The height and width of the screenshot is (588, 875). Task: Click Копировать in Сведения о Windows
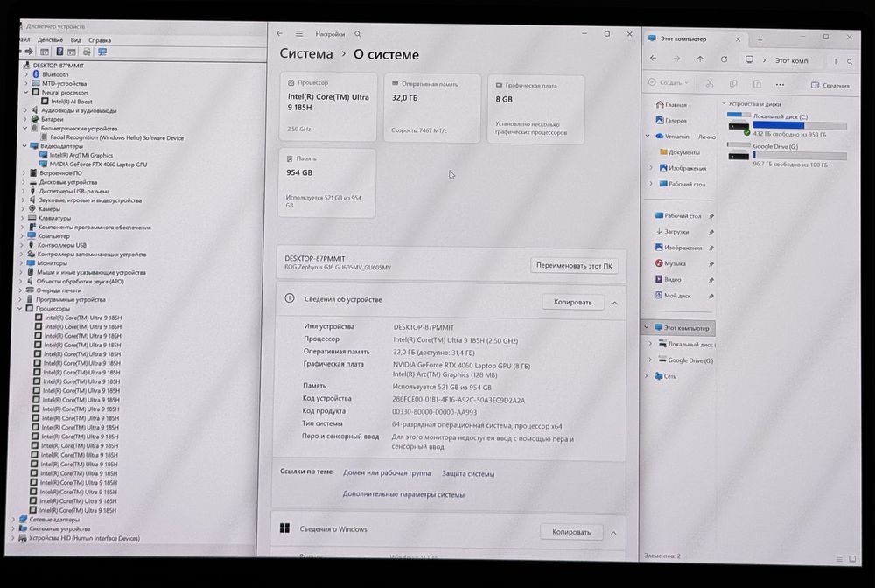pos(571,532)
